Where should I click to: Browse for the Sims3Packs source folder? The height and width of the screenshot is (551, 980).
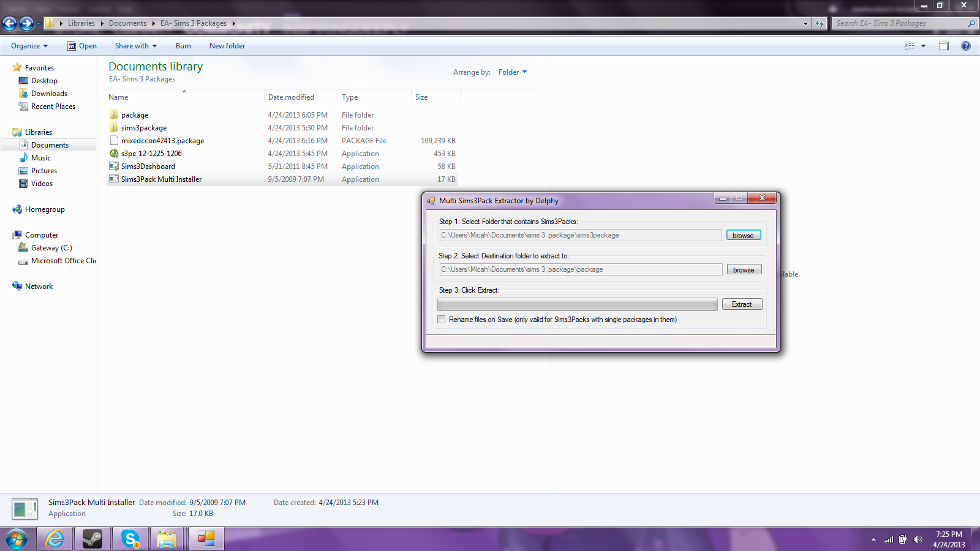744,235
